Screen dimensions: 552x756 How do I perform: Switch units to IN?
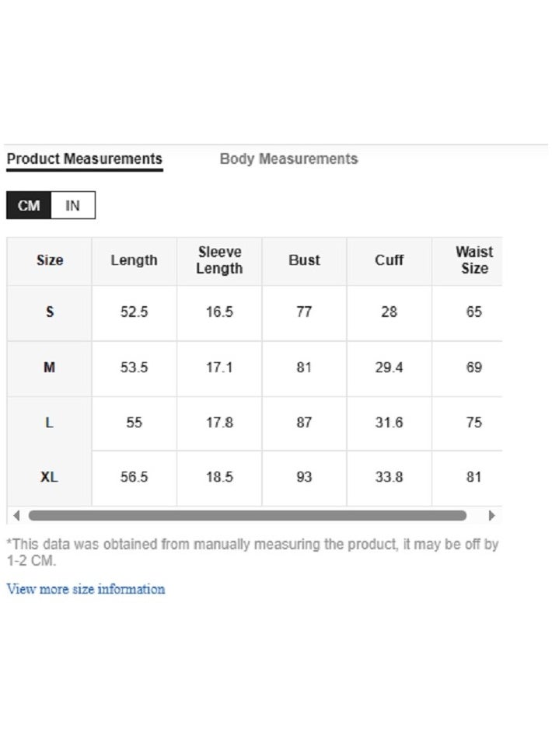coord(72,205)
